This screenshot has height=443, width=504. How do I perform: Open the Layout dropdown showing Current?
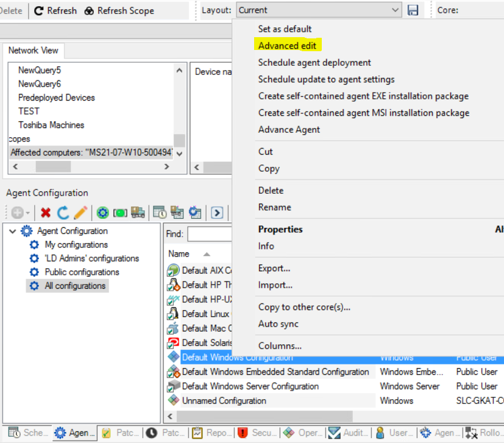[x=396, y=10]
